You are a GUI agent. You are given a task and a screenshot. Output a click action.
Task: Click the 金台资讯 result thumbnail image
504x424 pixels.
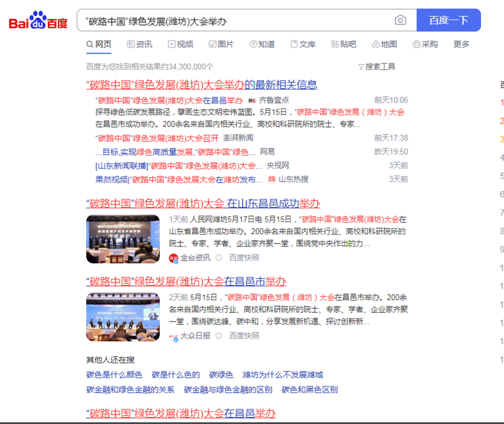coord(123,239)
